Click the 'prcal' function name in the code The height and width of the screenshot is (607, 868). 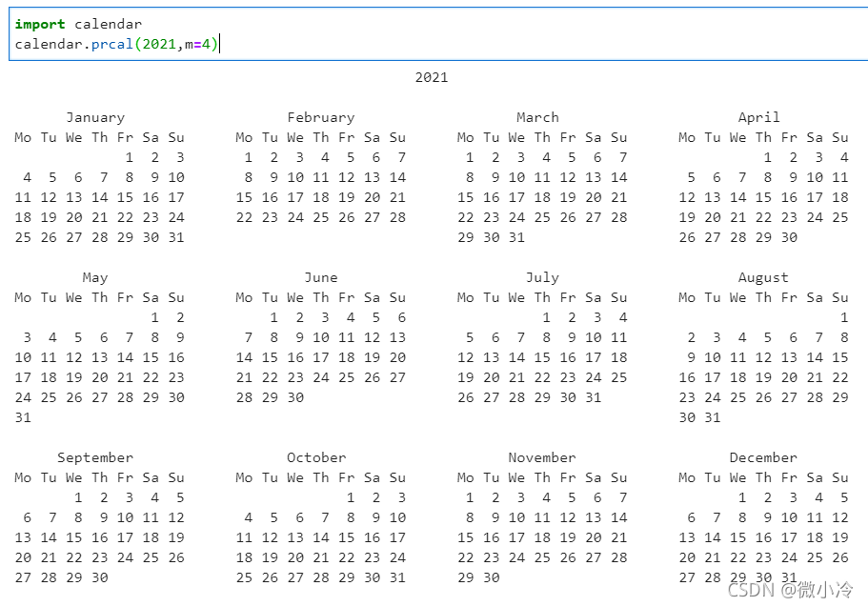coord(112,44)
